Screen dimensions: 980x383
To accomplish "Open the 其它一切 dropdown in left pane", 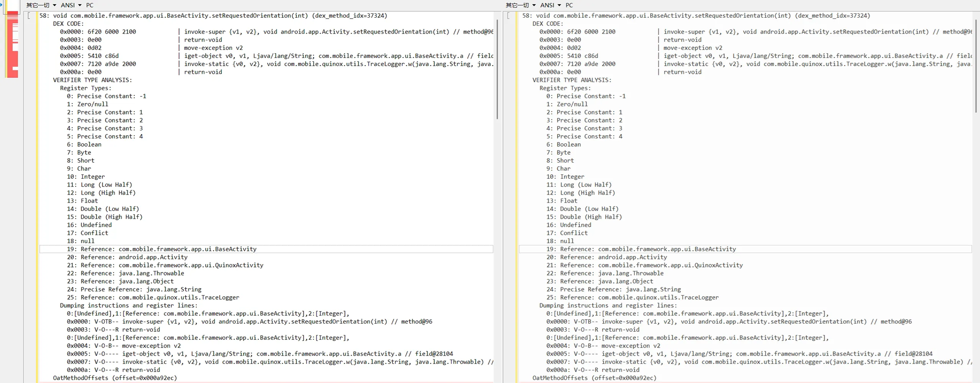I will point(41,5).
